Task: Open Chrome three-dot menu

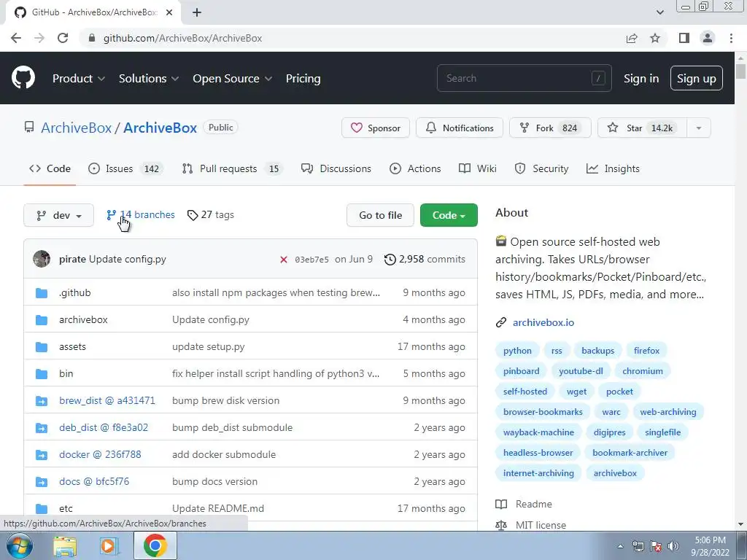Action: click(x=731, y=38)
